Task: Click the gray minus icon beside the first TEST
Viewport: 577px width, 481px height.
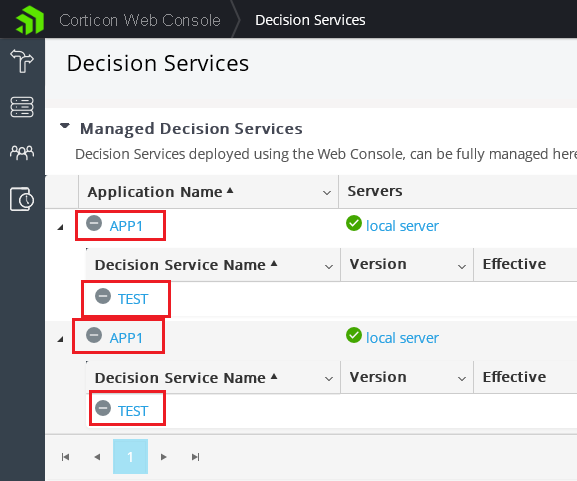Action: pos(103,296)
